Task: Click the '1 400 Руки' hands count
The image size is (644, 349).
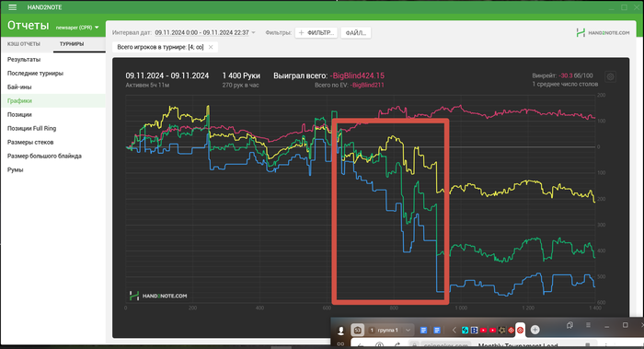Action: click(241, 76)
